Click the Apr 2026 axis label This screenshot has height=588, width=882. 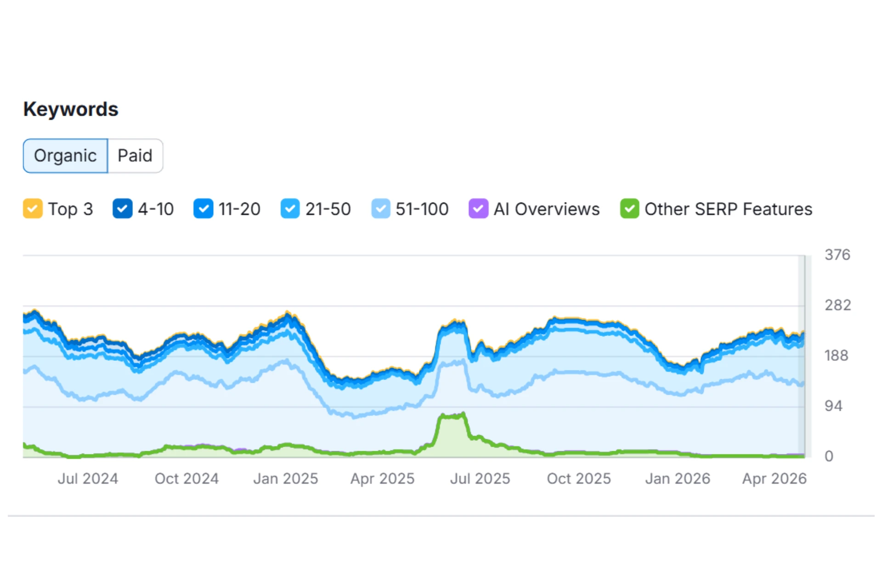click(775, 479)
